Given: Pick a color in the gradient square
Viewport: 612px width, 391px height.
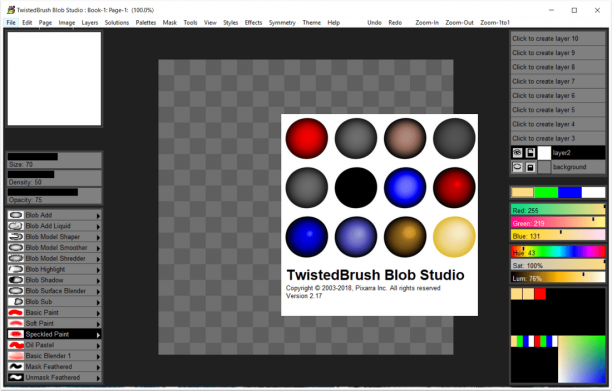Looking at the screenshot, I should coord(582,359).
